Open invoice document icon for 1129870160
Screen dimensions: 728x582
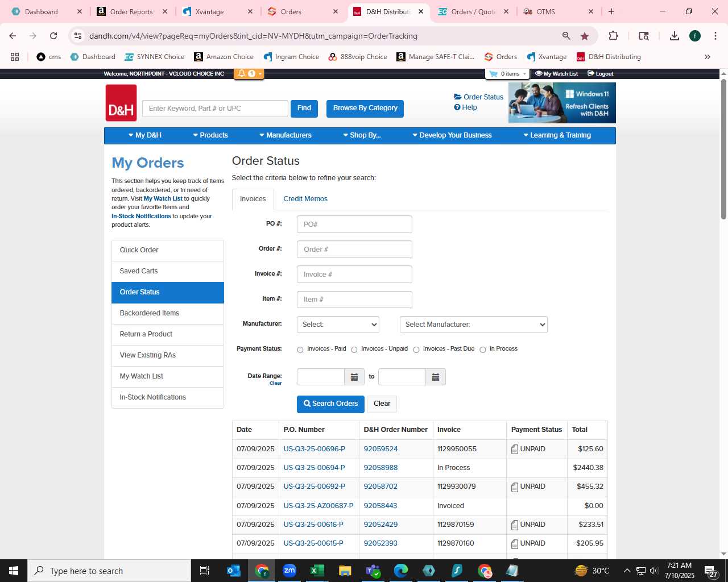(515, 544)
